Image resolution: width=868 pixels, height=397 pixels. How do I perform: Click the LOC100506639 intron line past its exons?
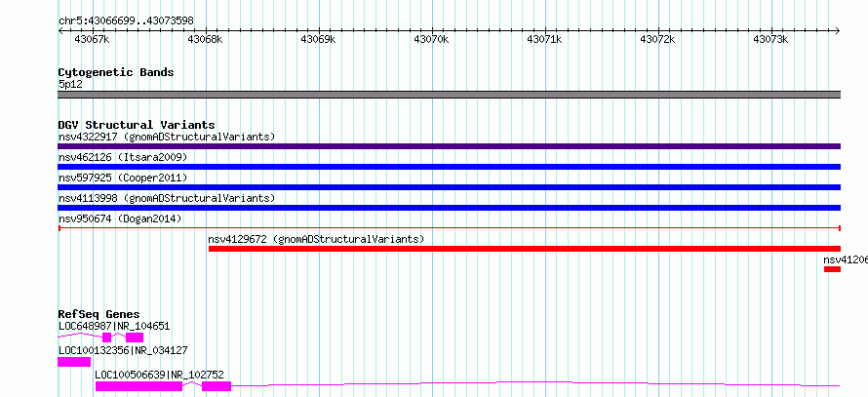coord(535,383)
